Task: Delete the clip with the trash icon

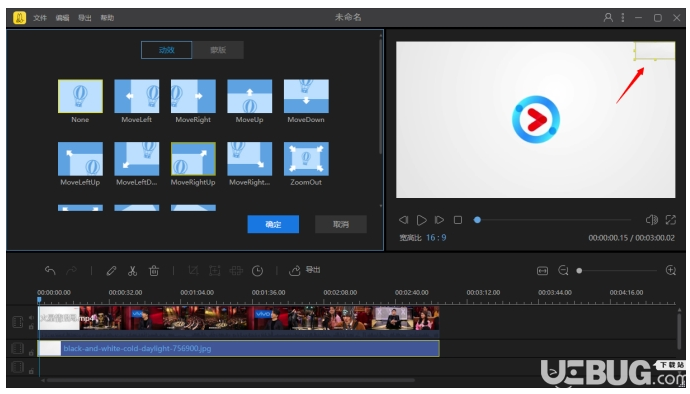Action: 154,270
